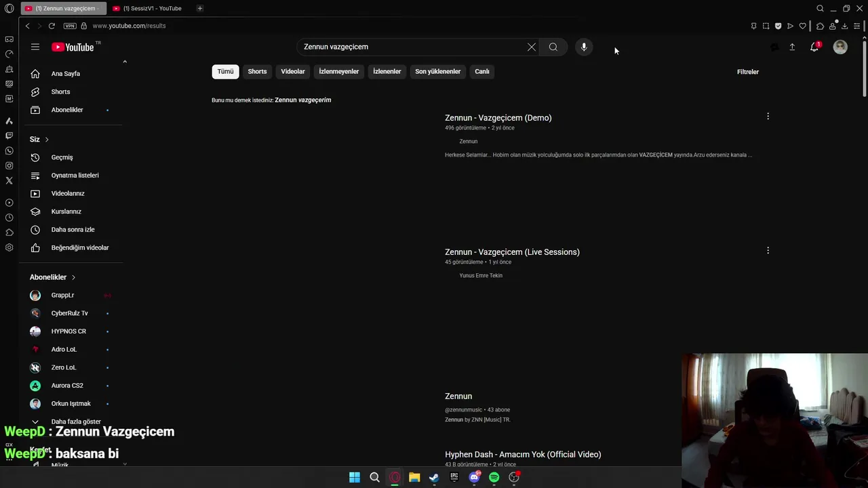This screenshot has height=488, width=868.
Task: Expand the Abonelikler section chevron
Action: pos(73,277)
